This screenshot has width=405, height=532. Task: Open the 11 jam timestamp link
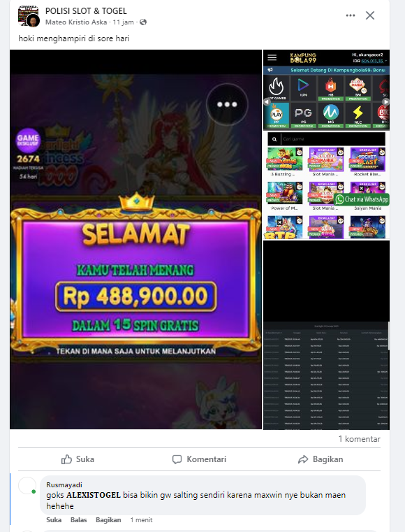coord(124,22)
